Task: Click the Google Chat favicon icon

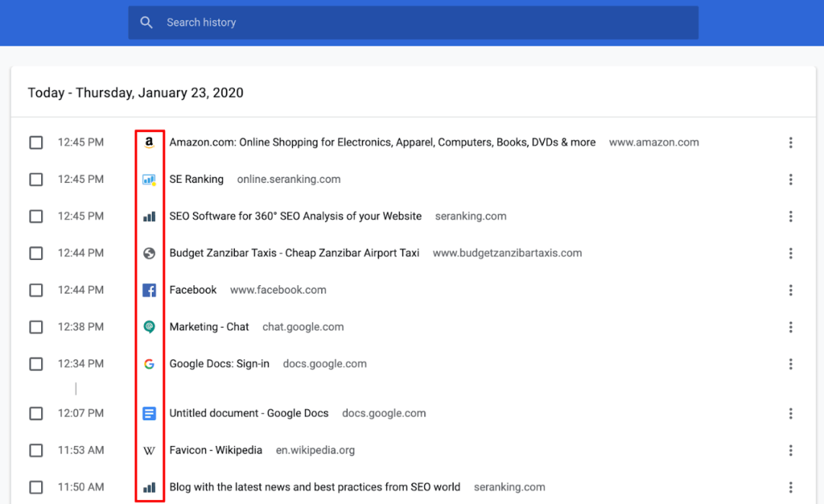Action: (x=150, y=327)
